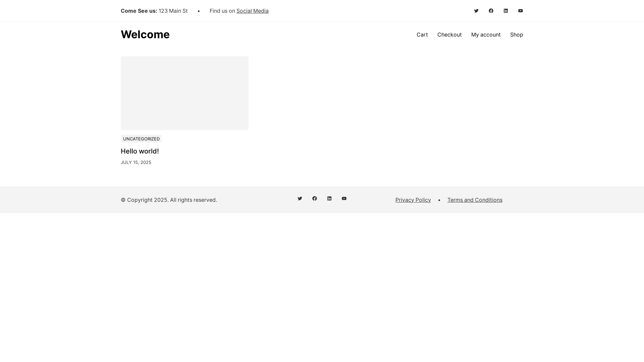The width and height of the screenshot is (644, 362).
Task: Open the LinkedIn icon in the header
Action: pyautogui.click(x=506, y=11)
